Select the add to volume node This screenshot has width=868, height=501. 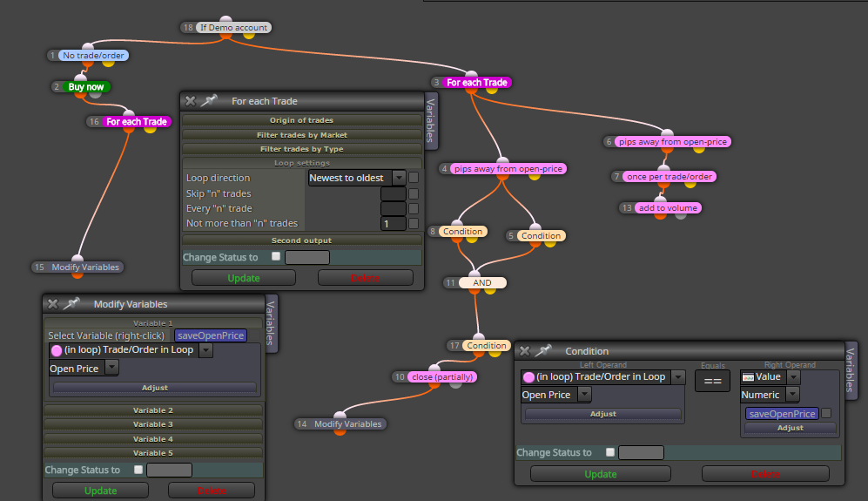(x=668, y=208)
